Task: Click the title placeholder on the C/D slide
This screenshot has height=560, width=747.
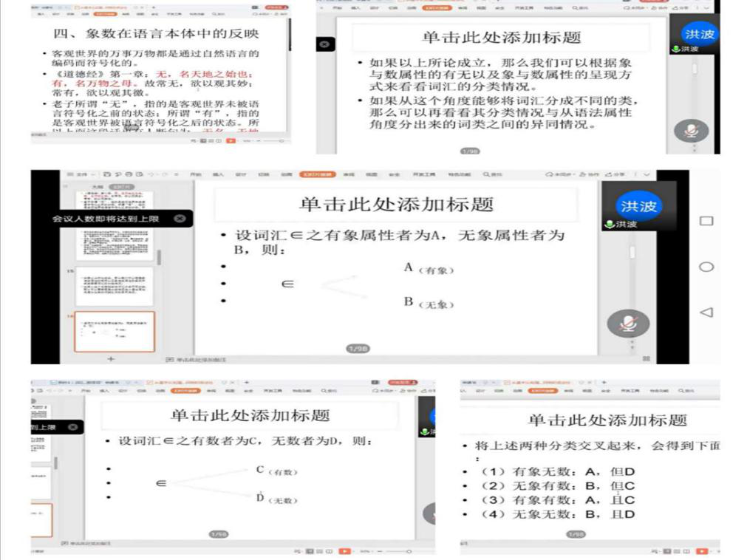Action: (250, 415)
